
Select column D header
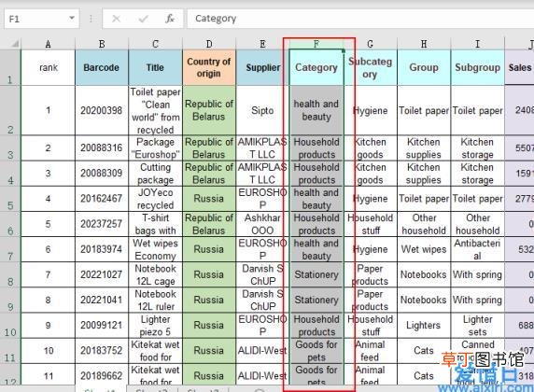[209, 44]
